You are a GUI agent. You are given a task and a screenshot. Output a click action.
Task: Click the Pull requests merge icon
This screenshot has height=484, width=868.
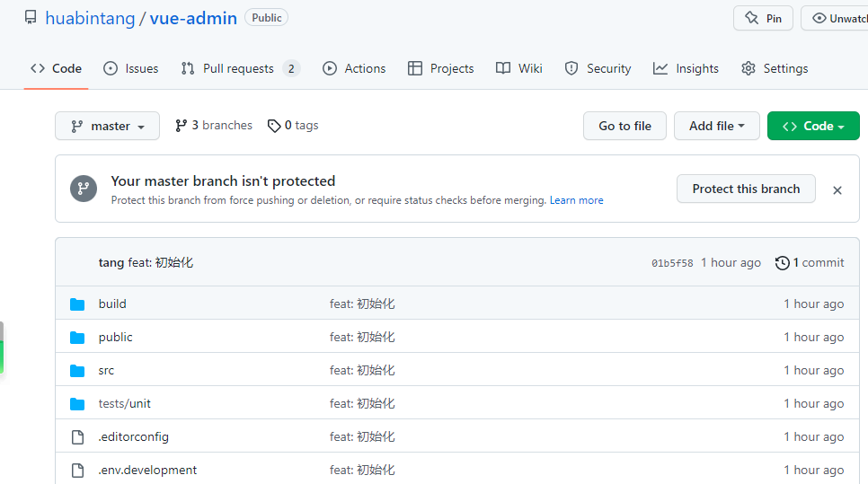tap(188, 68)
